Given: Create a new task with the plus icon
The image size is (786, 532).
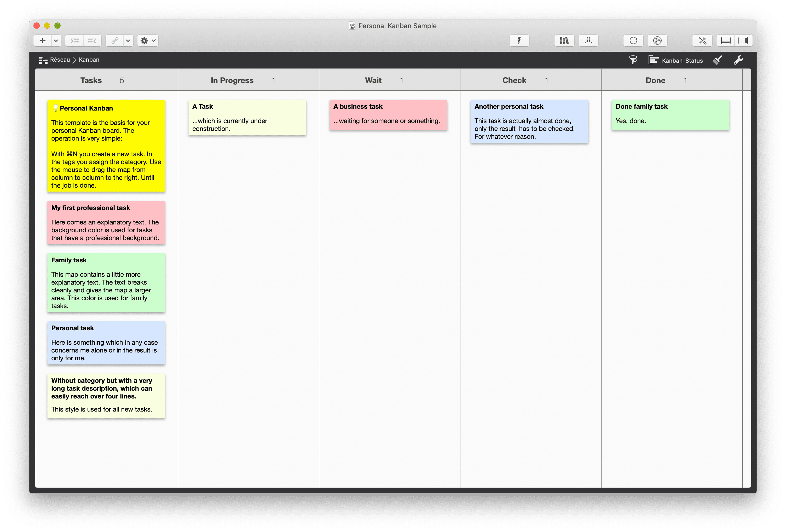Looking at the screenshot, I should pos(43,40).
